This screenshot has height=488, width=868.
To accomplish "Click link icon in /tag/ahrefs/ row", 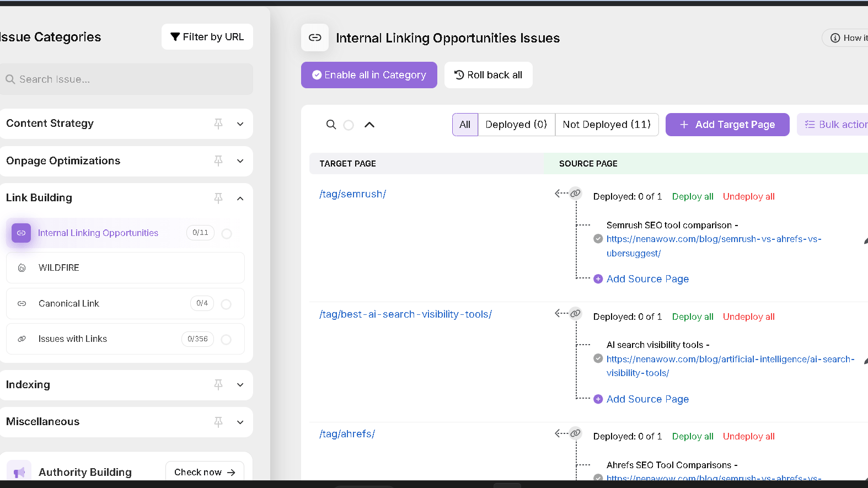I will coord(575,433).
